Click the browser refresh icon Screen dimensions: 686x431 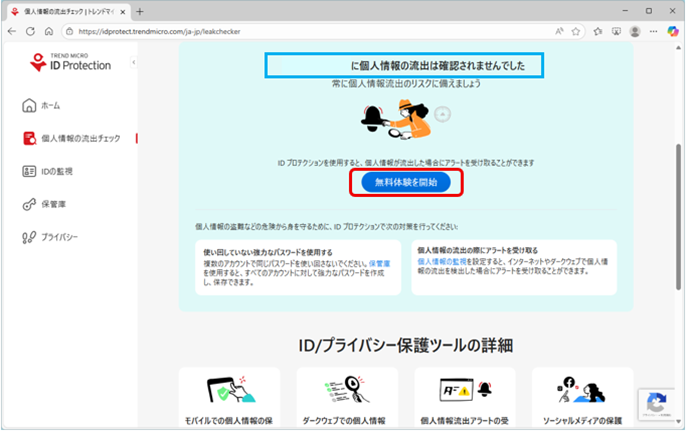31,31
